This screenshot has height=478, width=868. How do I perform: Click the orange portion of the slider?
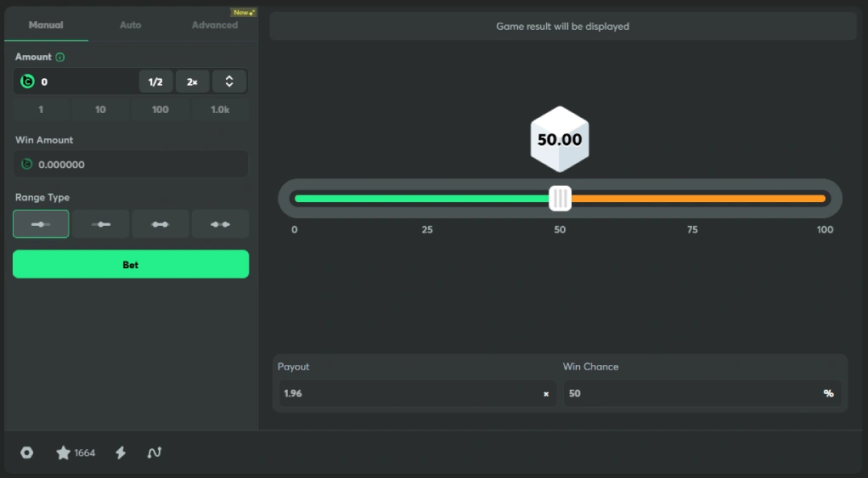[699, 198]
